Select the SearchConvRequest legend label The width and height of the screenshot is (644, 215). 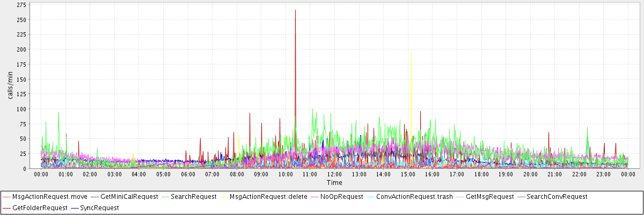pyautogui.click(x=557, y=197)
